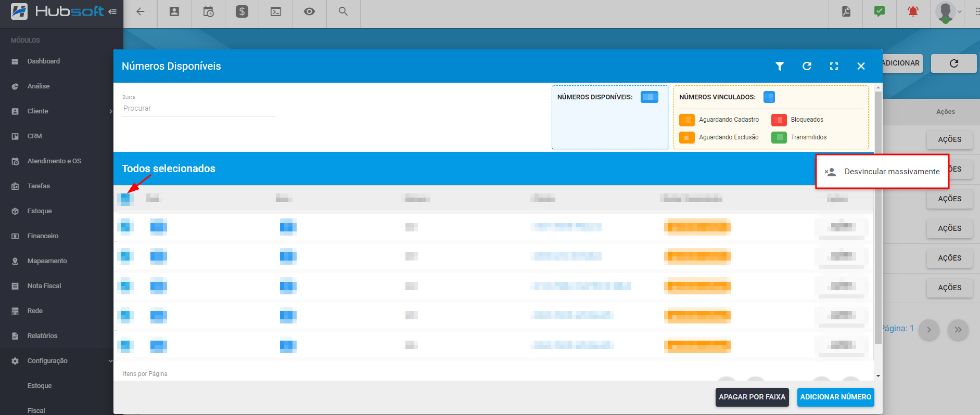Click the Hubsoft logo
Viewport: 980px width, 415px height.
coord(57,11)
